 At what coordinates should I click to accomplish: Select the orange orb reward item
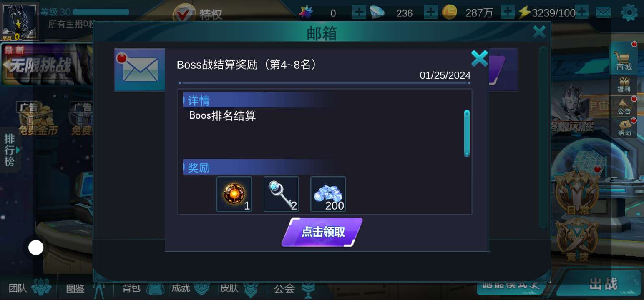pos(234,194)
